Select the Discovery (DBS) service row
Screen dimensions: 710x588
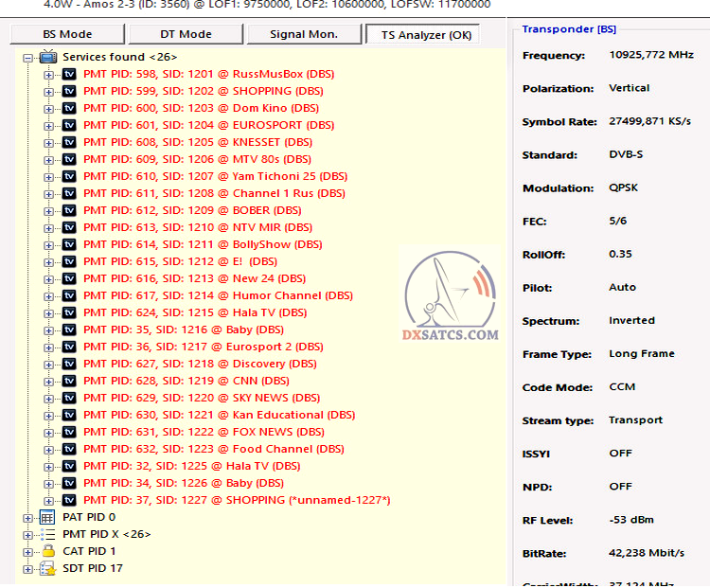[x=199, y=364]
